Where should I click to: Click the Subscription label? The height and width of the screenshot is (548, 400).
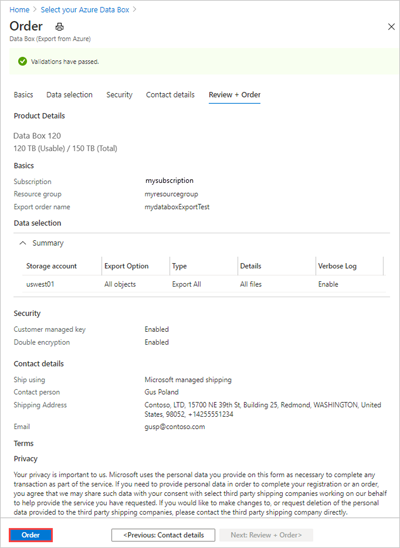click(x=32, y=181)
